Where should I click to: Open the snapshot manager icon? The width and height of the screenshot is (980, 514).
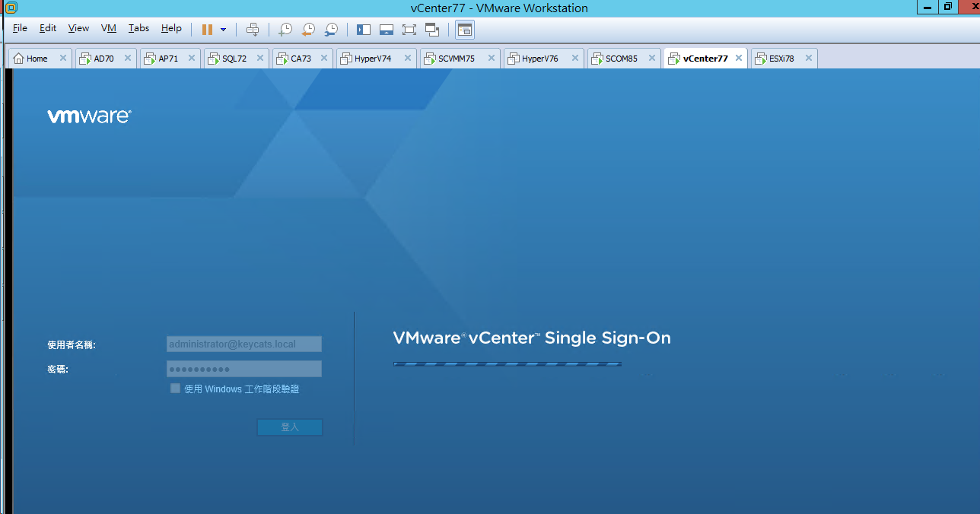coord(331,29)
